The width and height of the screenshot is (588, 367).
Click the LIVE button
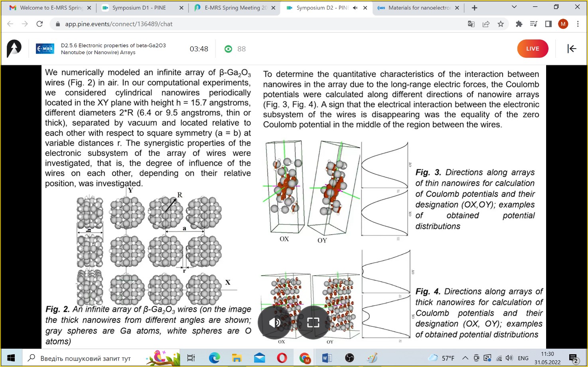pyautogui.click(x=533, y=49)
